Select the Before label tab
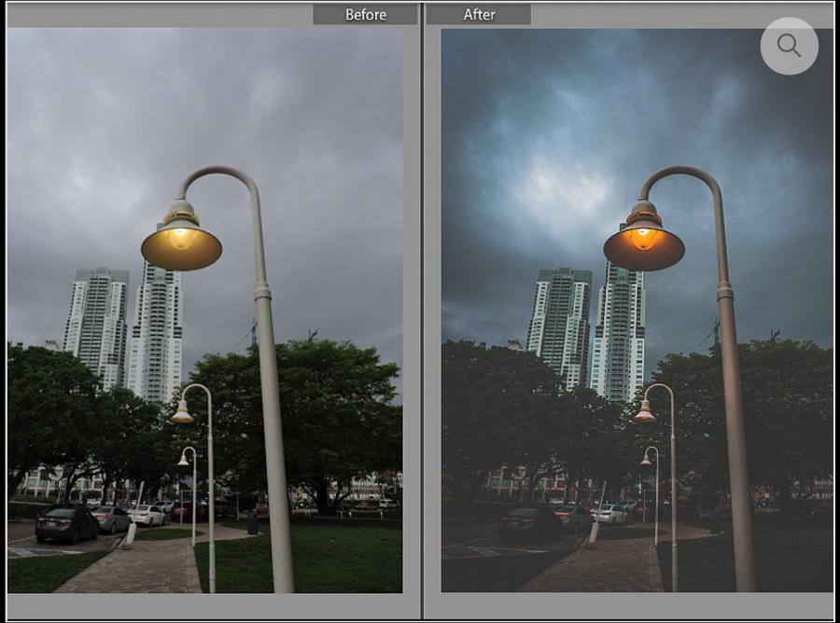Screen dimensions: 840x623 [x=365, y=14]
